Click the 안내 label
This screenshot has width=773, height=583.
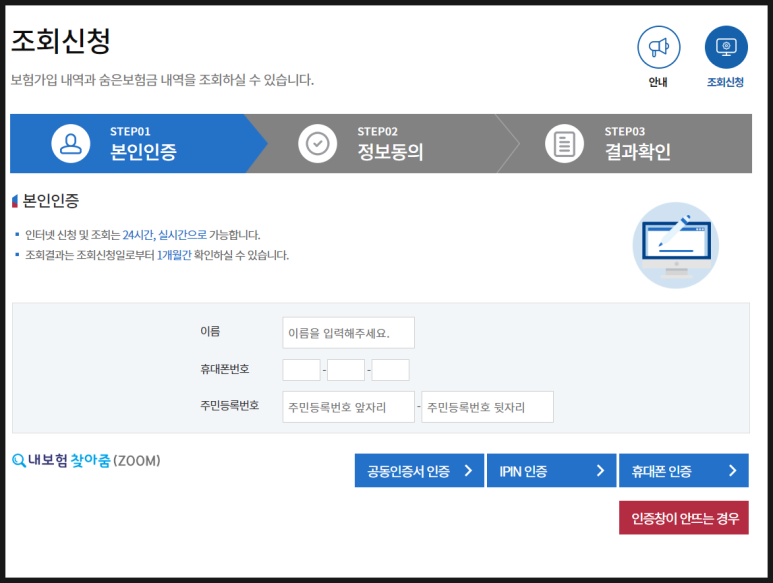(x=658, y=82)
